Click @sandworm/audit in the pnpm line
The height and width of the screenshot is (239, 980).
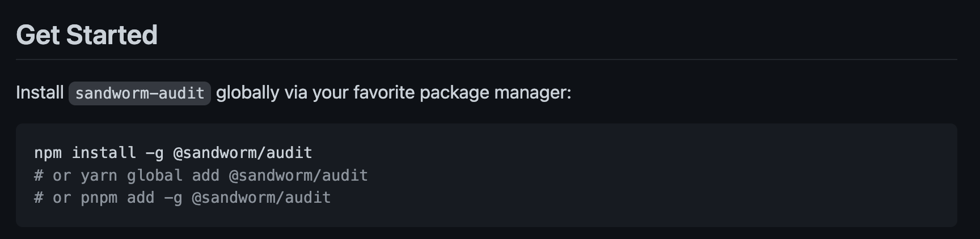(x=261, y=198)
